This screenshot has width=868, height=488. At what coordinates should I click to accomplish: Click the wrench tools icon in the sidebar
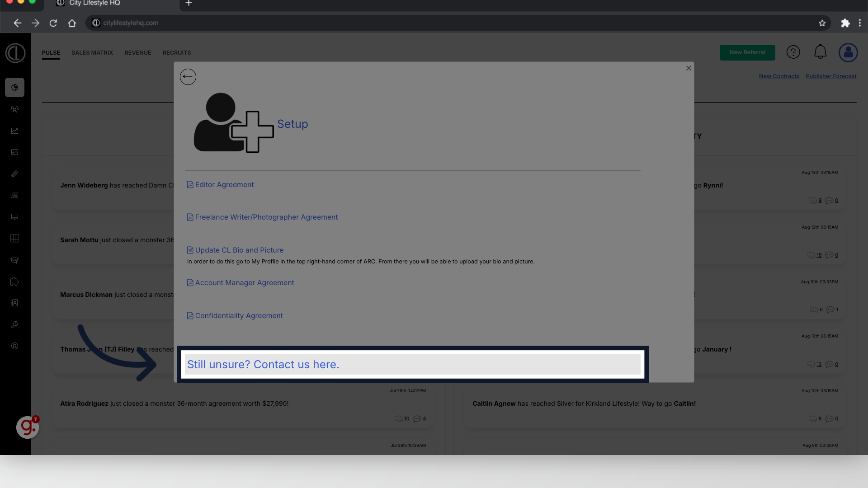click(14, 325)
